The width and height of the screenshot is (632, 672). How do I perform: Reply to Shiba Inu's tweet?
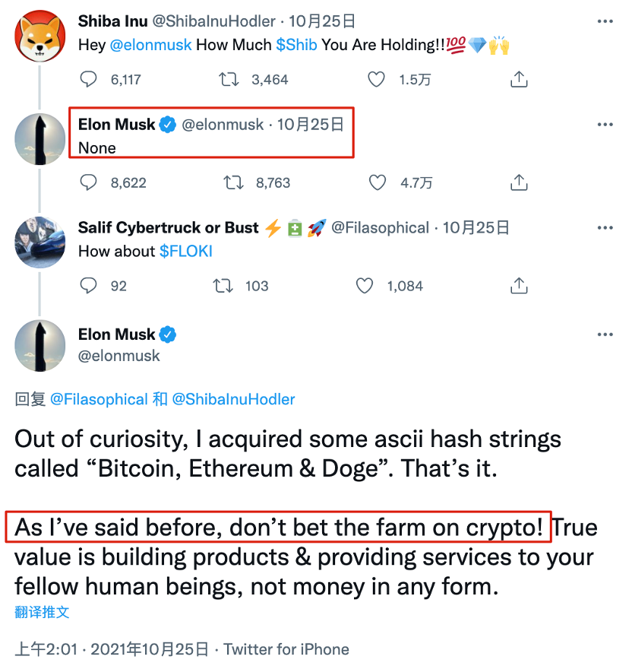(x=89, y=79)
